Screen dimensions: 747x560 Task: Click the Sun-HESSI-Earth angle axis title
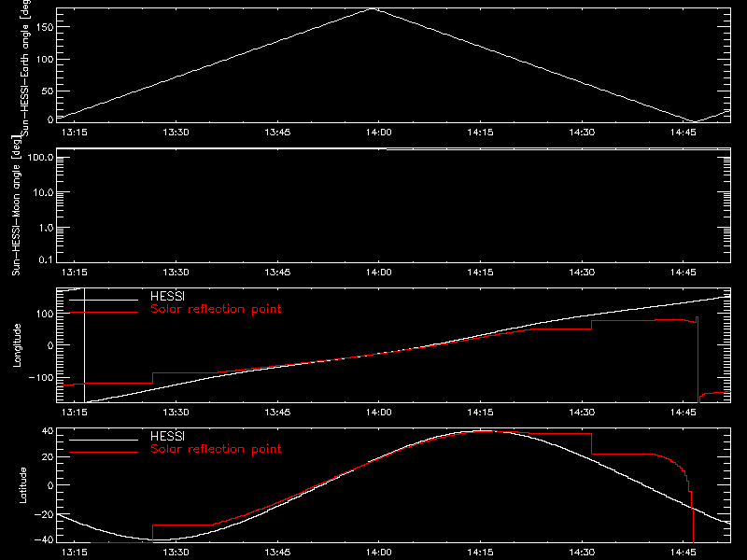click(25, 67)
